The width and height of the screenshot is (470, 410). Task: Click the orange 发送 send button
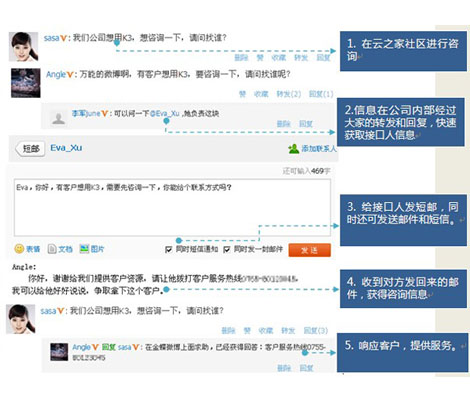point(309,250)
